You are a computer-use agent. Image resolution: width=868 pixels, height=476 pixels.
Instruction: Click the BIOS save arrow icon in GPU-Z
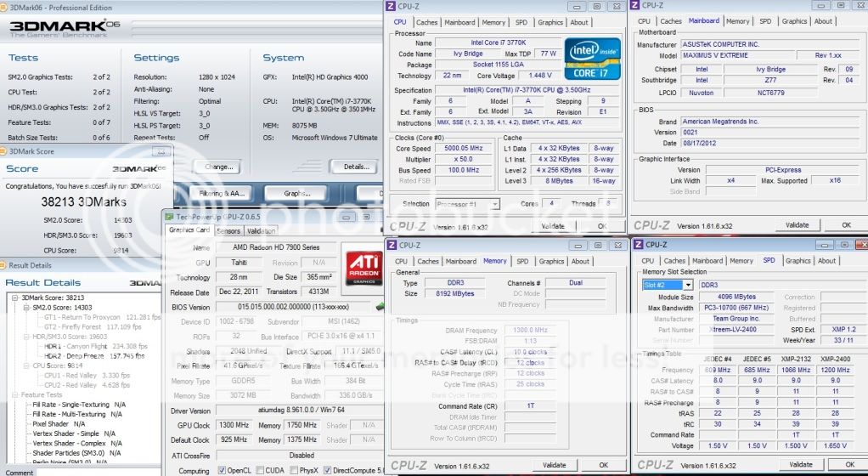[x=380, y=307]
